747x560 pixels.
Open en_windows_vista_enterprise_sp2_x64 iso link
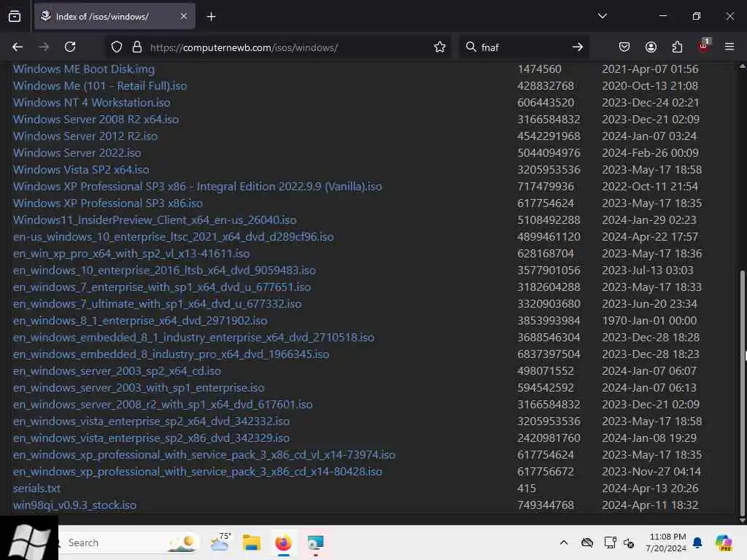pyautogui.click(x=152, y=421)
